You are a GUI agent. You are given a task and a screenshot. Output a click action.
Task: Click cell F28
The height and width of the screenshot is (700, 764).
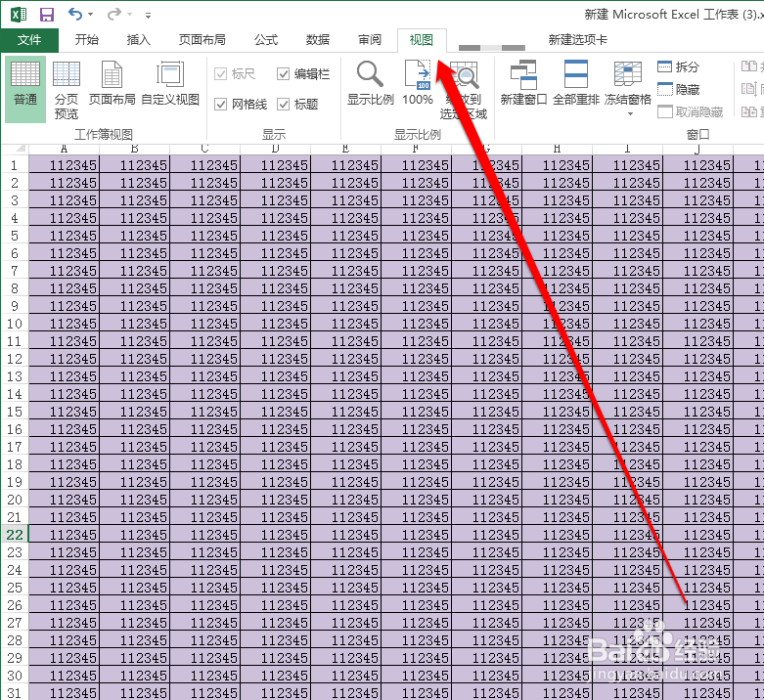416,640
